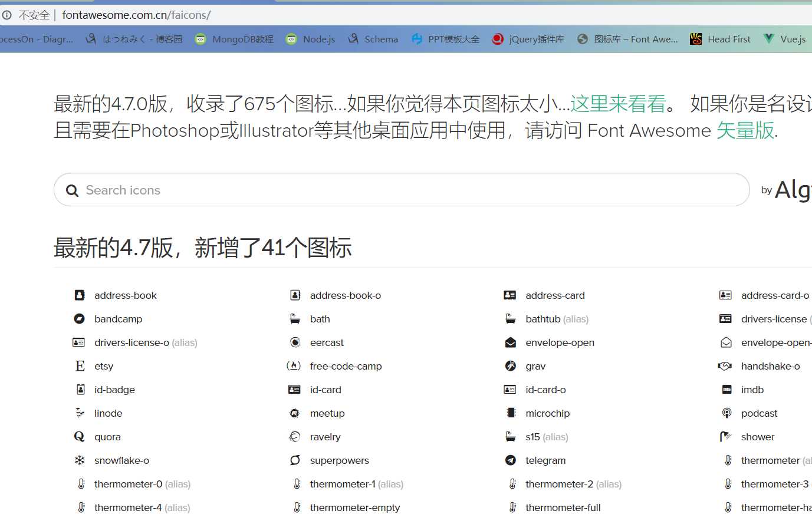812x514 pixels.
Task: Open the はつねみく - 博客园 bookmark
Action: pos(134,39)
